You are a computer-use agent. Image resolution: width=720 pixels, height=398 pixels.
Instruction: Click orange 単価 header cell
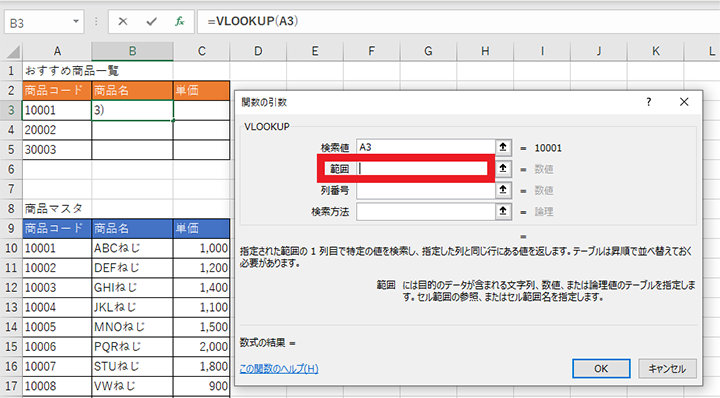point(202,90)
